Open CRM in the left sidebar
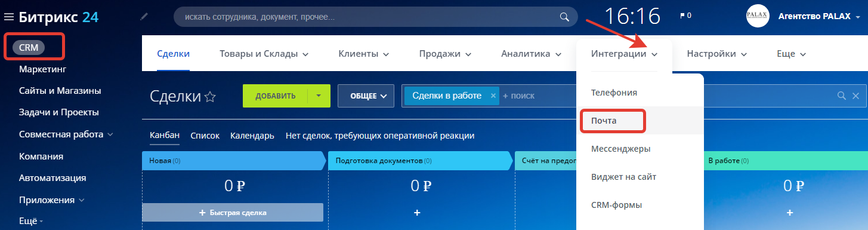The height and width of the screenshot is (230, 868). 29,47
